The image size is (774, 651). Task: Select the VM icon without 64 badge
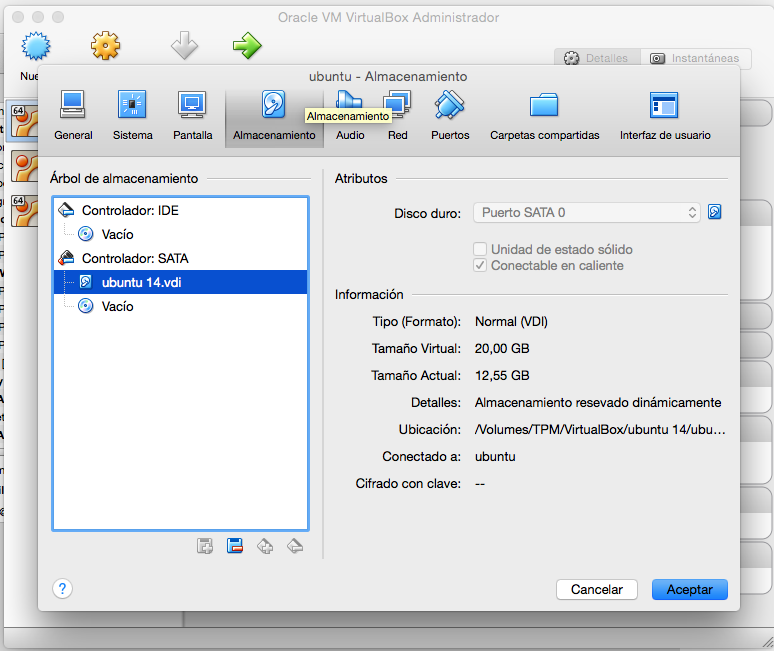[25, 167]
